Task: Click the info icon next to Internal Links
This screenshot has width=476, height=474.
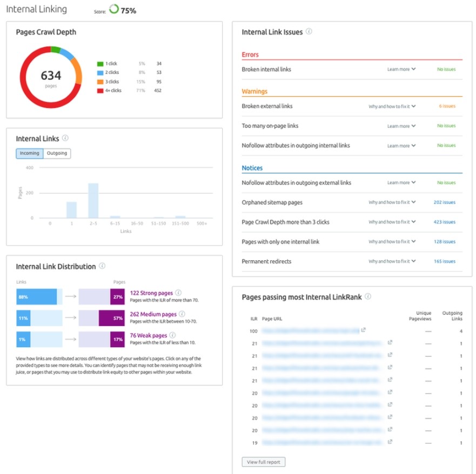Action: click(65, 138)
